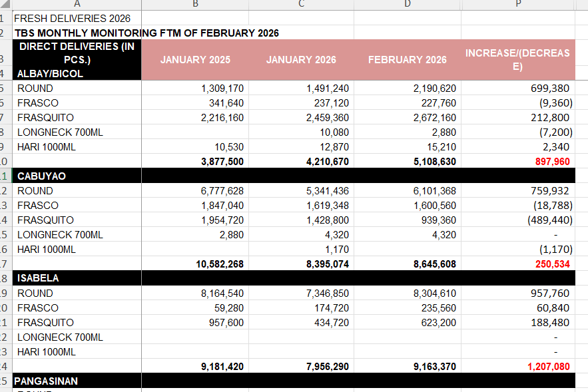
Task: Select Albay ROUND value 1,309,170
Action: click(195, 89)
